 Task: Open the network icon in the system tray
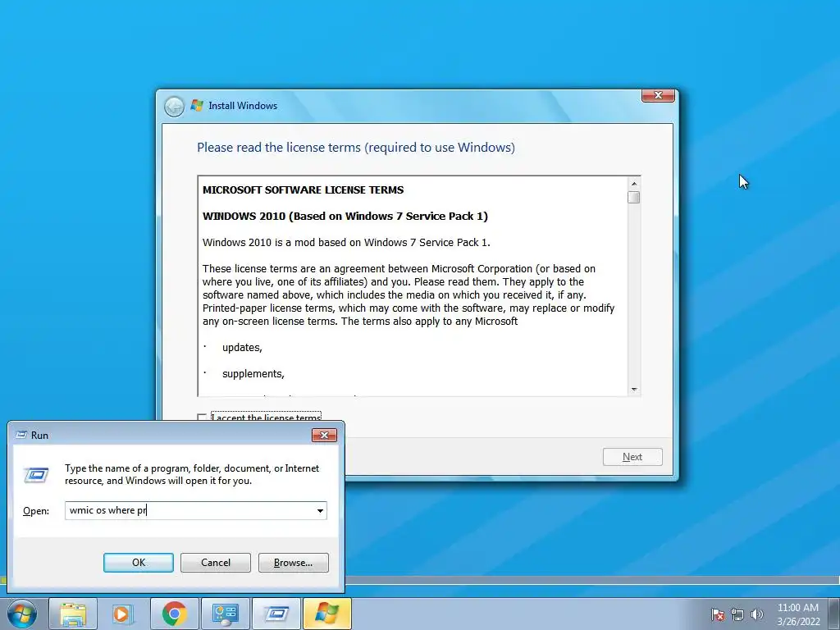737,614
